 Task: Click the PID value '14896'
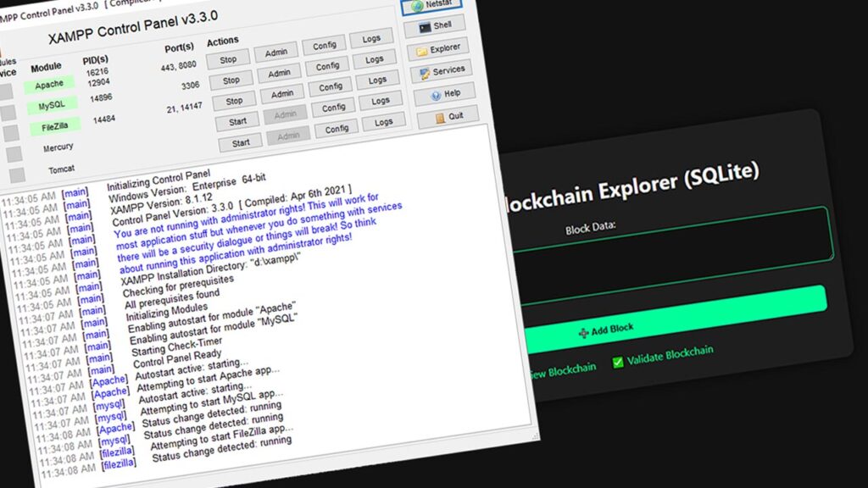tap(102, 98)
